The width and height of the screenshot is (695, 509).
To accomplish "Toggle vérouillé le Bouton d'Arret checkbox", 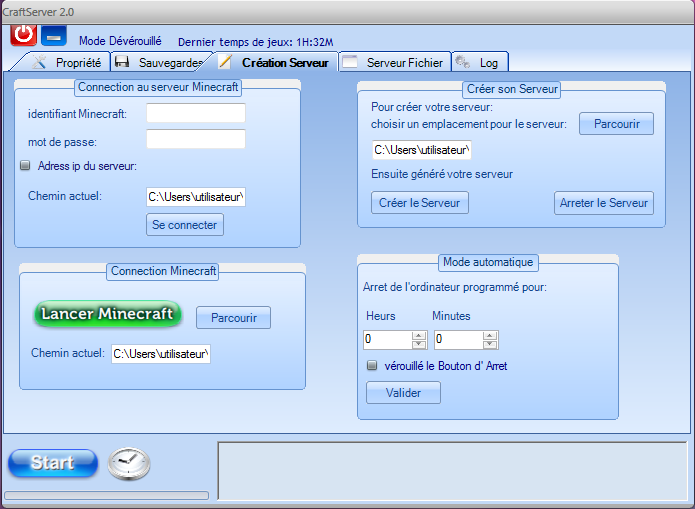I will coord(372,365).
